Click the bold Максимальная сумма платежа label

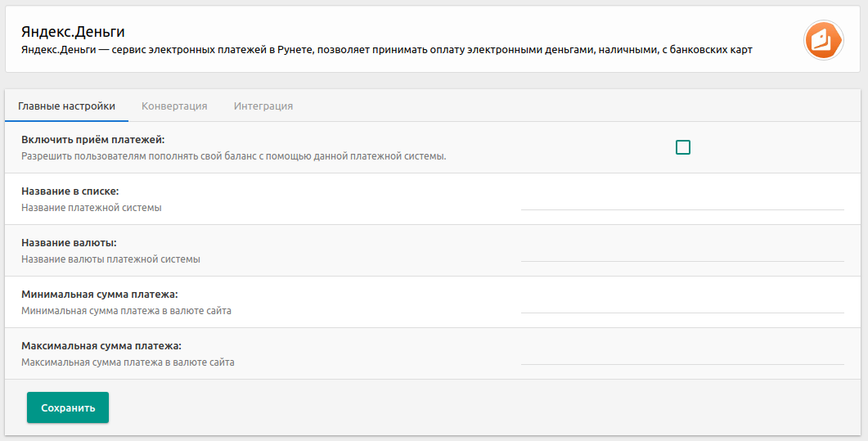click(x=101, y=346)
